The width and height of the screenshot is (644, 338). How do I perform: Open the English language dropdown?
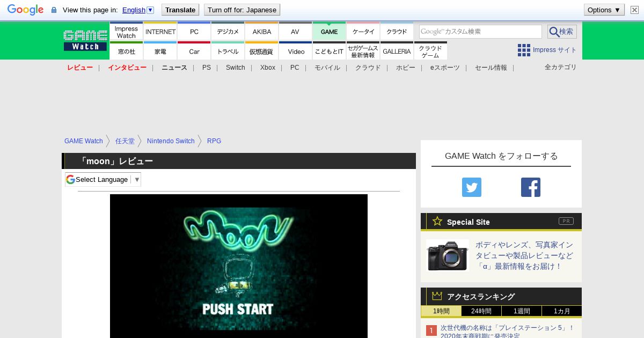138,10
